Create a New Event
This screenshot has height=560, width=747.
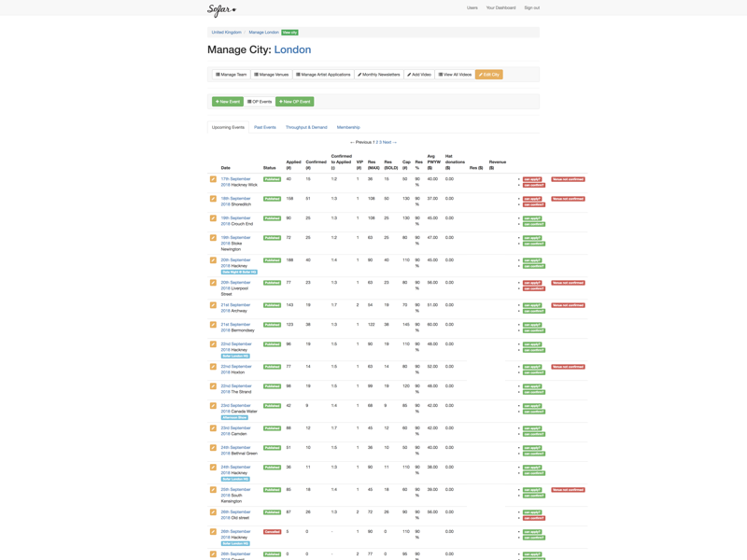click(x=228, y=102)
